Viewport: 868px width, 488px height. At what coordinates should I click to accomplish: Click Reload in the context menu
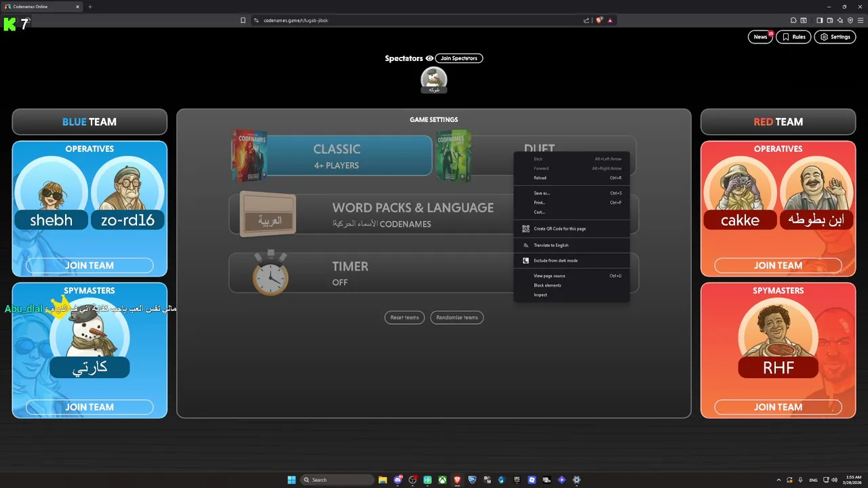pyautogui.click(x=572, y=178)
